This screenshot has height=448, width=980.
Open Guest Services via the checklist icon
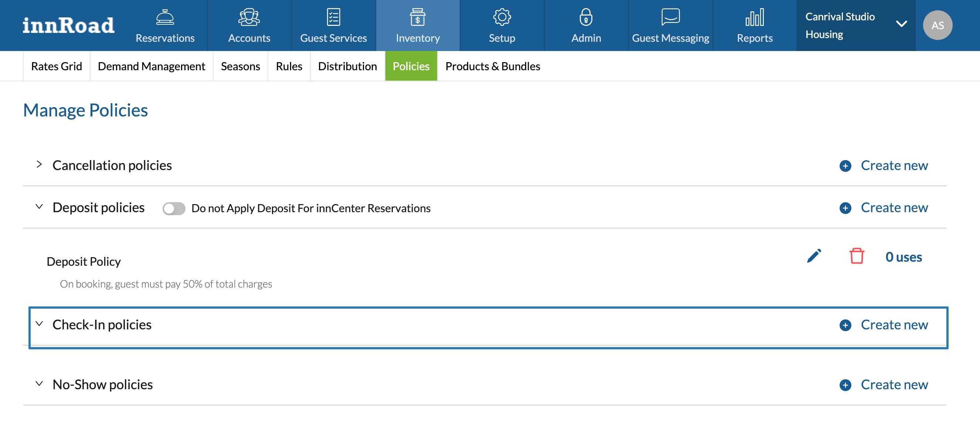[x=333, y=17]
